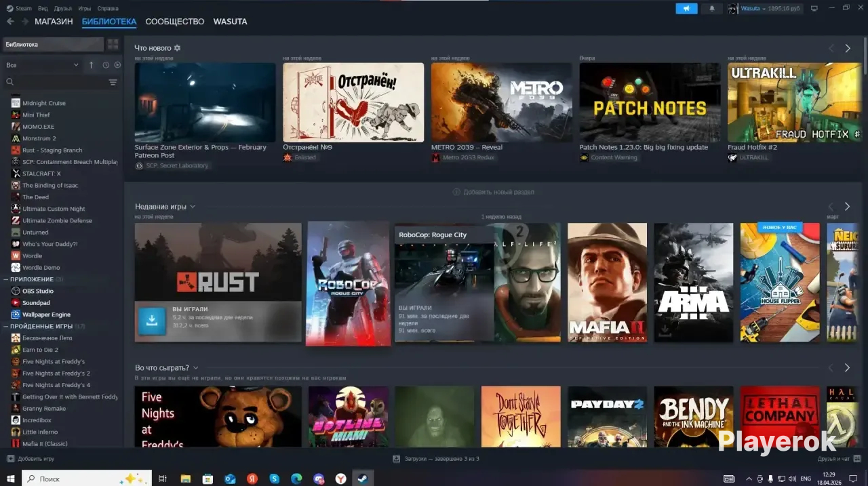Open OBS Studio from the library list
This screenshot has height=486, width=868.
coord(37,291)
